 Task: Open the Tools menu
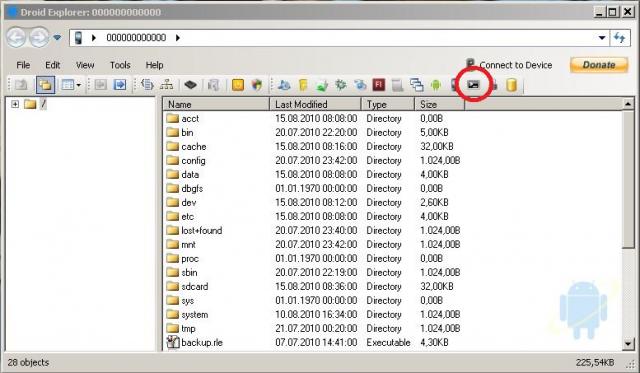tap(120, 65)
